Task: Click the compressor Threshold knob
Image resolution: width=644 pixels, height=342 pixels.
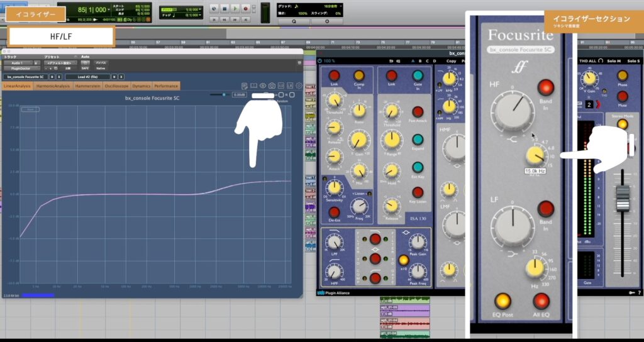Action: click(x=335, y=101)
